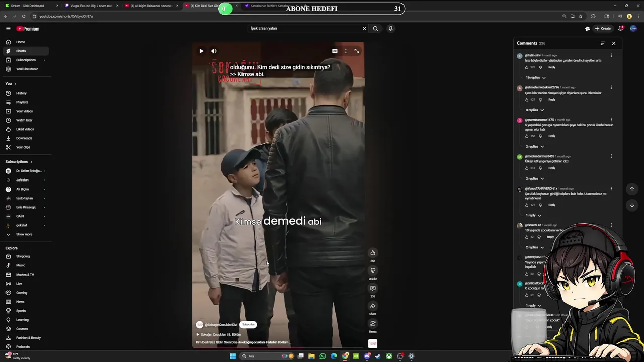Open watch History
The height and width of the screenshot is (362, 644).
(x=25, y=93)
